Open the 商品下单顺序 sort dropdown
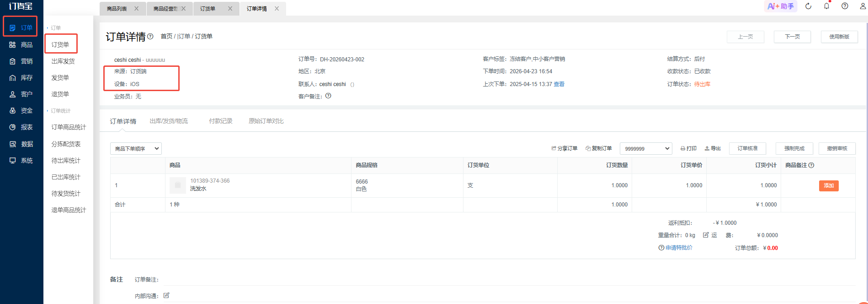The width and height of the screenshot is (868, 304). pyautogui.click(x=136, y=148)
